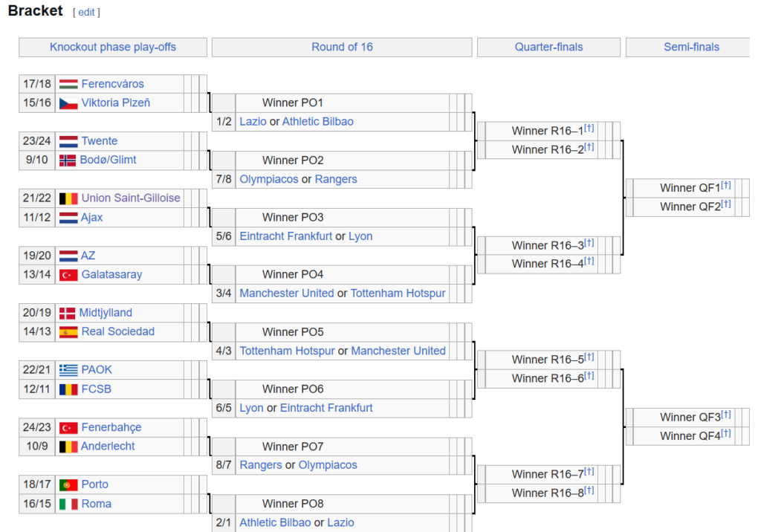Click the dagger footnote after Winner QF3
The width and height of the screenshot is (761, 532).
[x=726, y=415]
